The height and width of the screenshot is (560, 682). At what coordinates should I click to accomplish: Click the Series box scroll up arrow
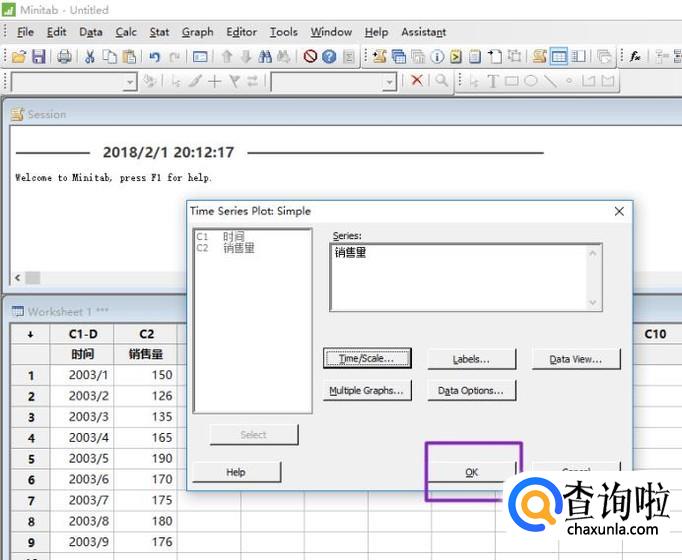coord(593,253)
